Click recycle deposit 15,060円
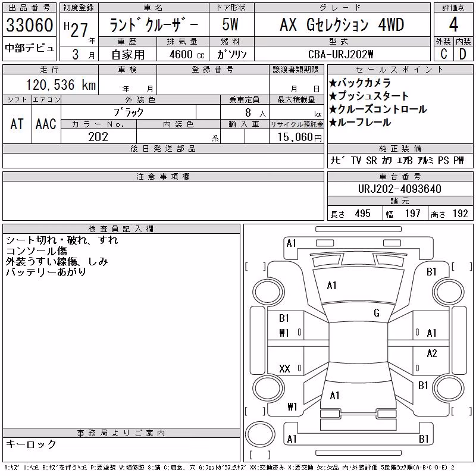Image resolution: width=476 pixels, height=476 pixels. (x=299, y=137)
